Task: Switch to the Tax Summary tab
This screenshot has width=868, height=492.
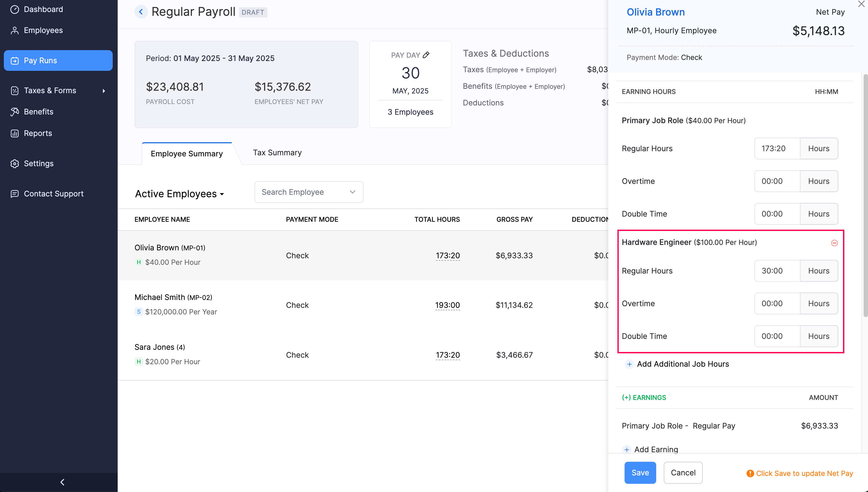Action: tap(277, 153)
